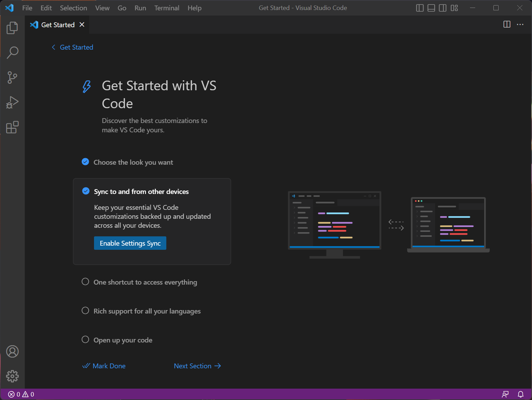Open feedback icon in status bar

click(505, 394)
